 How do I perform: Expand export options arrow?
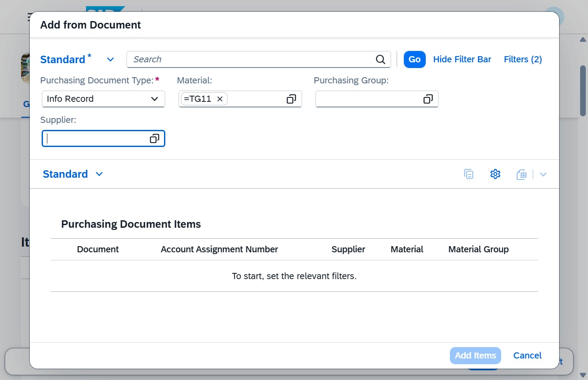point(543,174)
